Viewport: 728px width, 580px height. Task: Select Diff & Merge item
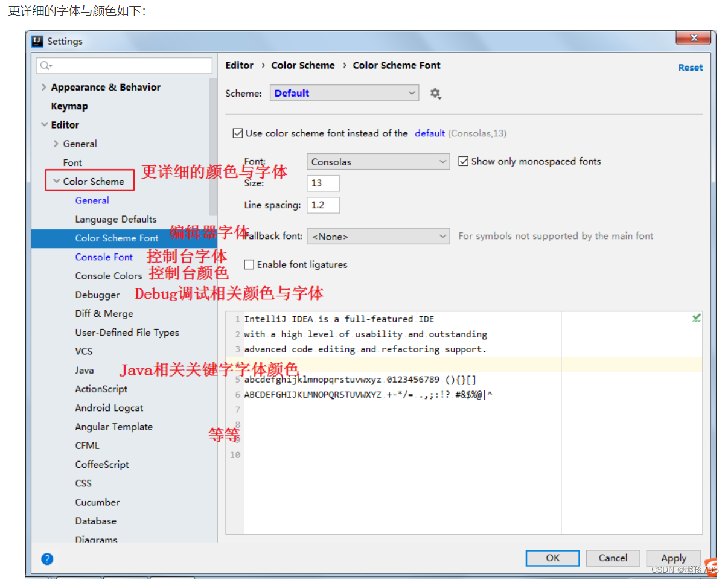[x=104, y=313]
